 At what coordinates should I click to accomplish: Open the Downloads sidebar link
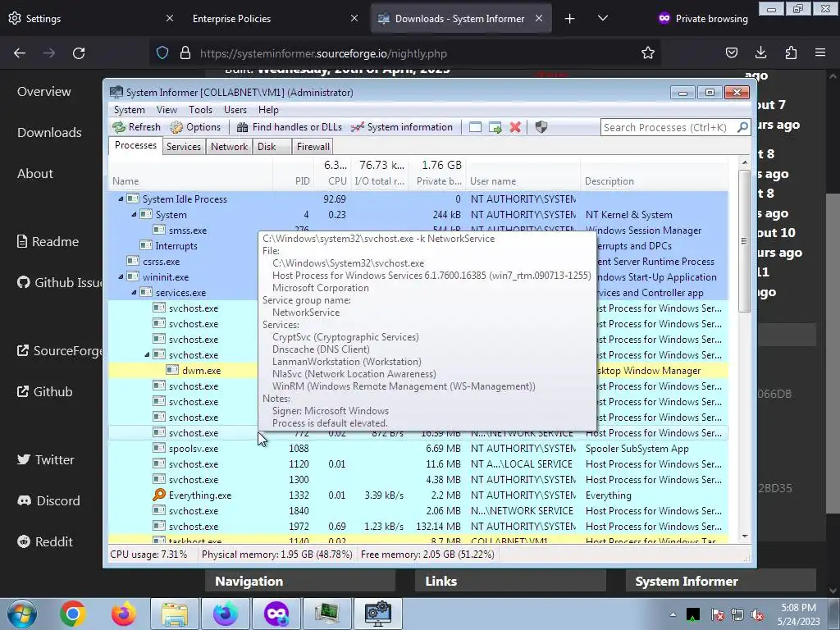click(x=49, y=132)
